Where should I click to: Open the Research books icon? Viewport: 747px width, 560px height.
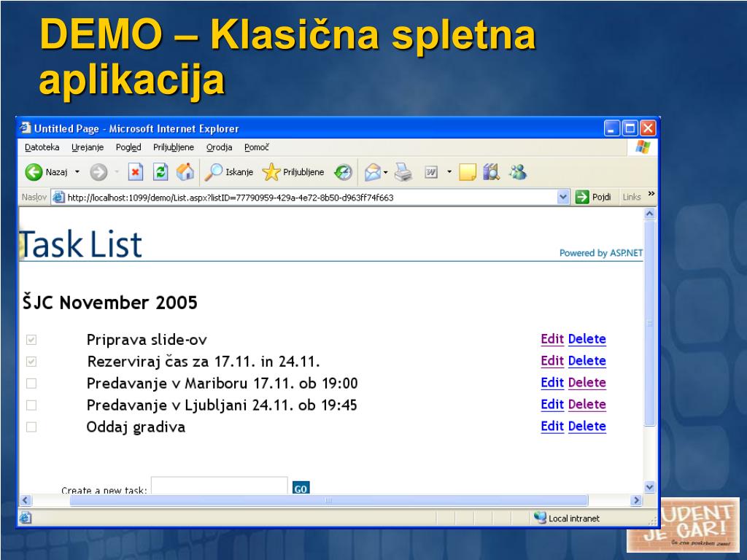click(x=491, y=172)
